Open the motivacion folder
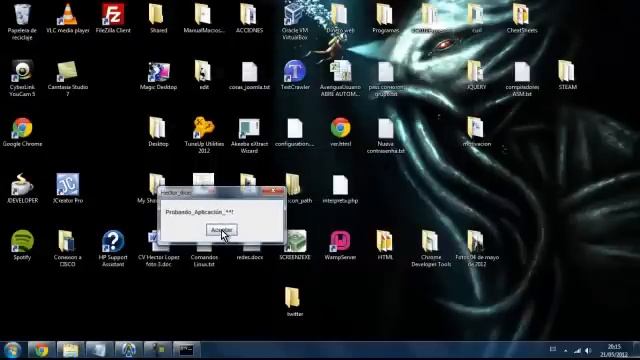Viewport: 640px width, 360px height. point(476,132)
